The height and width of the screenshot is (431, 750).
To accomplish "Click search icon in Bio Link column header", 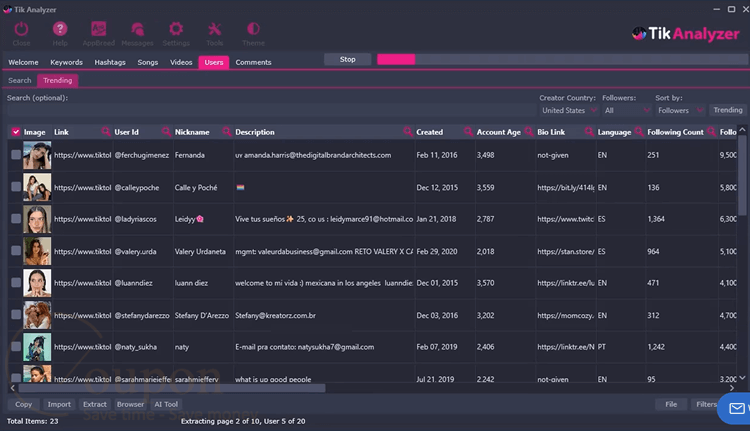I will point(589,132).
